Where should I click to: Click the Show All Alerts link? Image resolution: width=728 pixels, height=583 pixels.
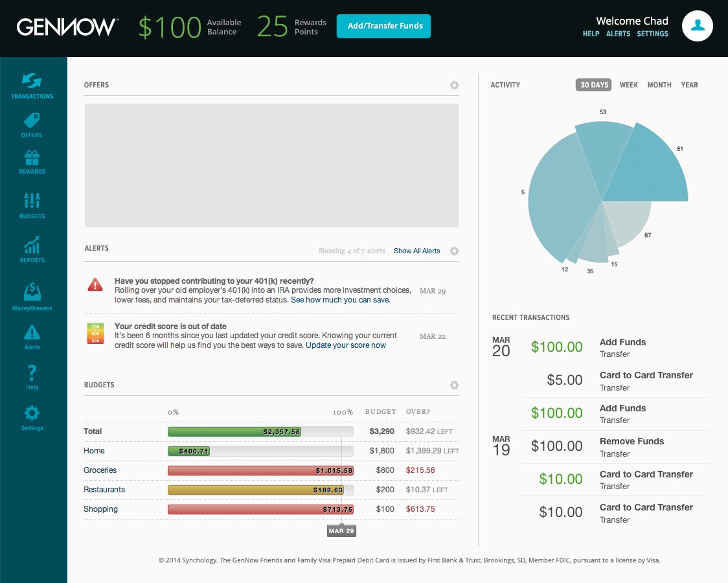416,251
